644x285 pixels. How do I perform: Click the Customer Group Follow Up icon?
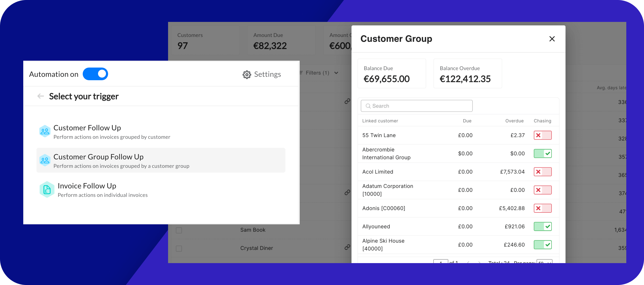pyautogui.click(x=45, y=160)
